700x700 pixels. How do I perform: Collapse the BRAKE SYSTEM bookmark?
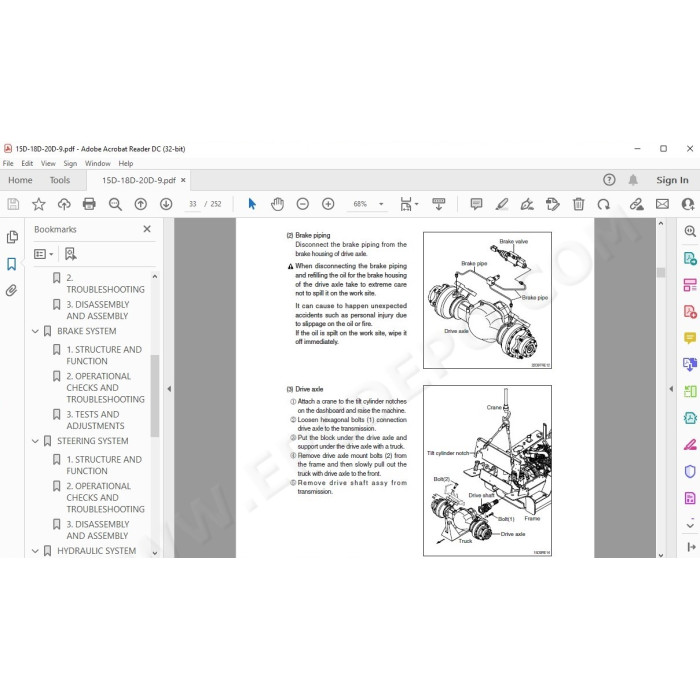point(35,331)
